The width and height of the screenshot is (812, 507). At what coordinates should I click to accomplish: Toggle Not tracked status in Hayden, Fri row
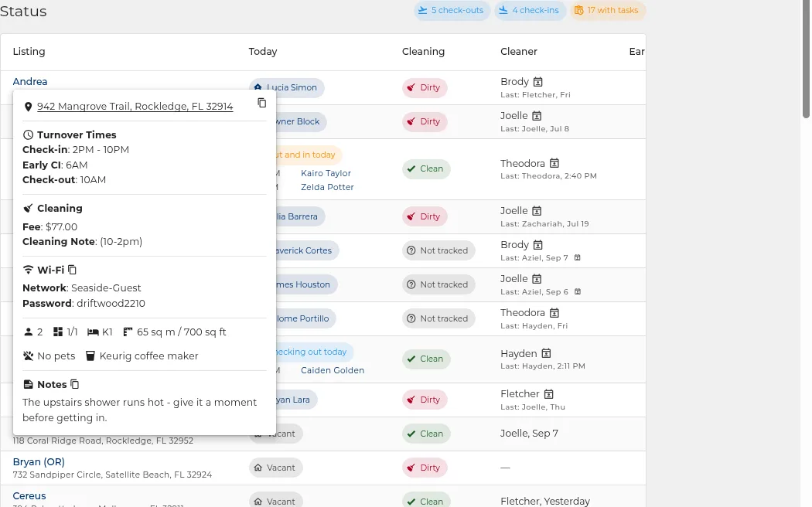438,318
